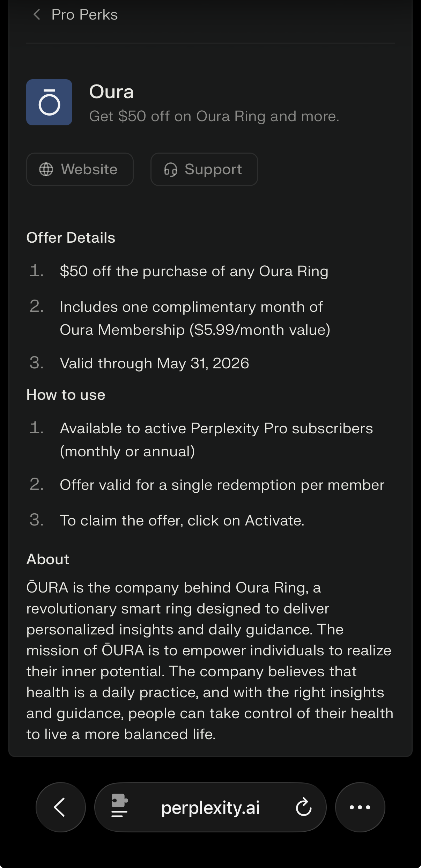Click the About section heading
The image size is (421, 868).
coord(48,559)
